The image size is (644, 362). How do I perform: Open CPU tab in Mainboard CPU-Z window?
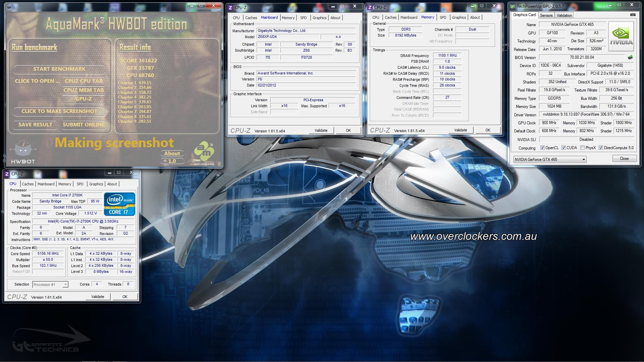(236, 18)
